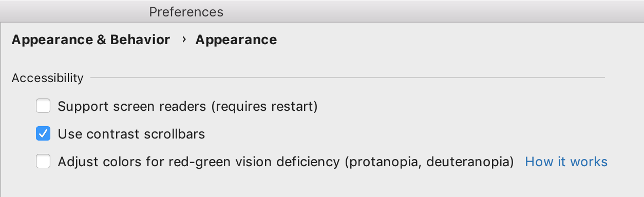
Task: Tick the red-green vision deficiency checkbox
Action: pyautogui.click(x=43, y=162)
